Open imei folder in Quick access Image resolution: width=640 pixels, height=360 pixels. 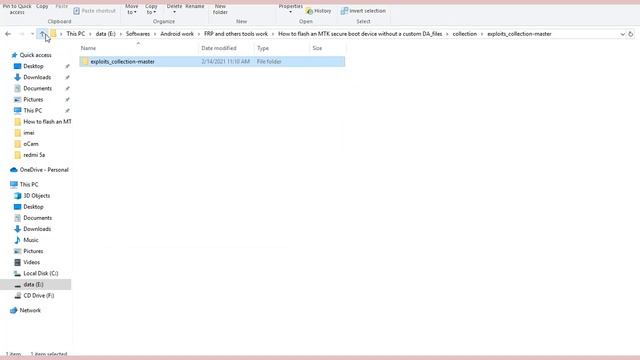pyautogui.click(x=29, y=133)
